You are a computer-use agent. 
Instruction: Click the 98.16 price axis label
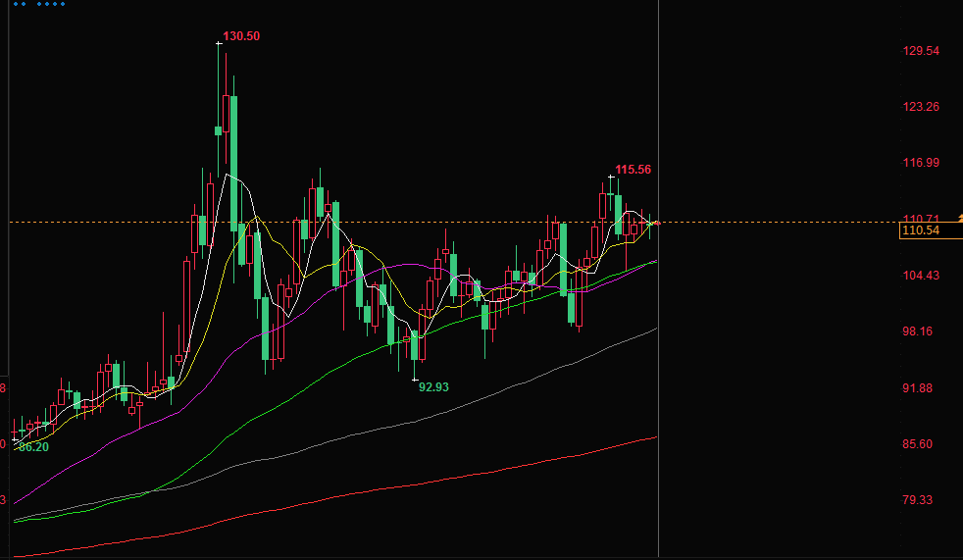[x=920, y=331]
